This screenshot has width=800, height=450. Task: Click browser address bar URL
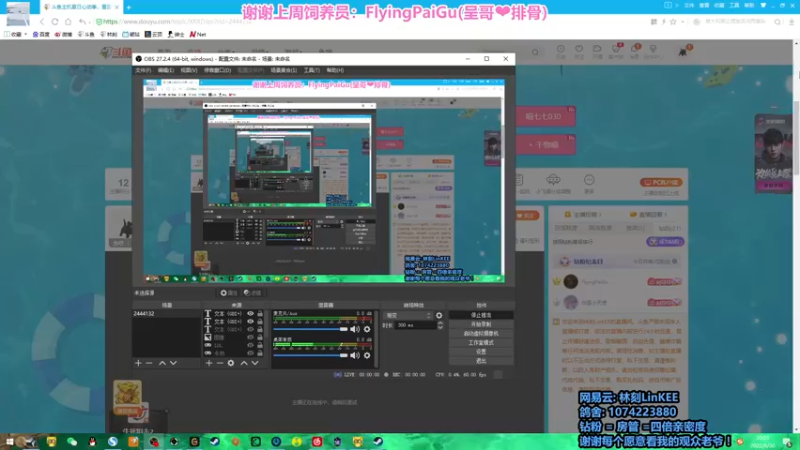click(x=173, y=21)
